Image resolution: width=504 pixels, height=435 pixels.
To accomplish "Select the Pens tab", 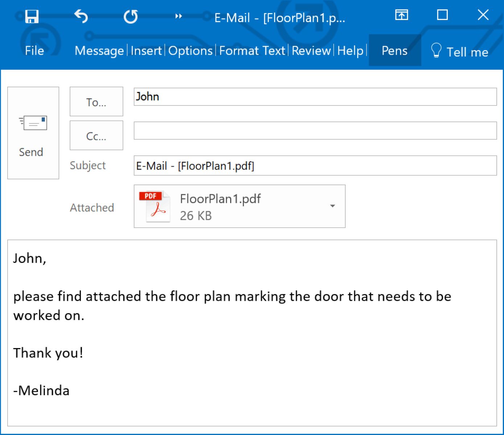I will (394, 51).
